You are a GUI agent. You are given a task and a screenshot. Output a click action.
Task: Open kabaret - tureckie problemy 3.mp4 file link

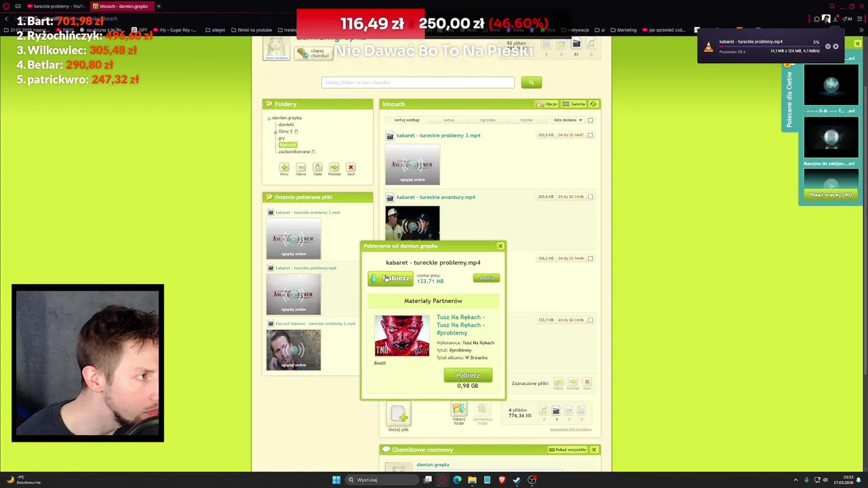[x=438, y=136]
